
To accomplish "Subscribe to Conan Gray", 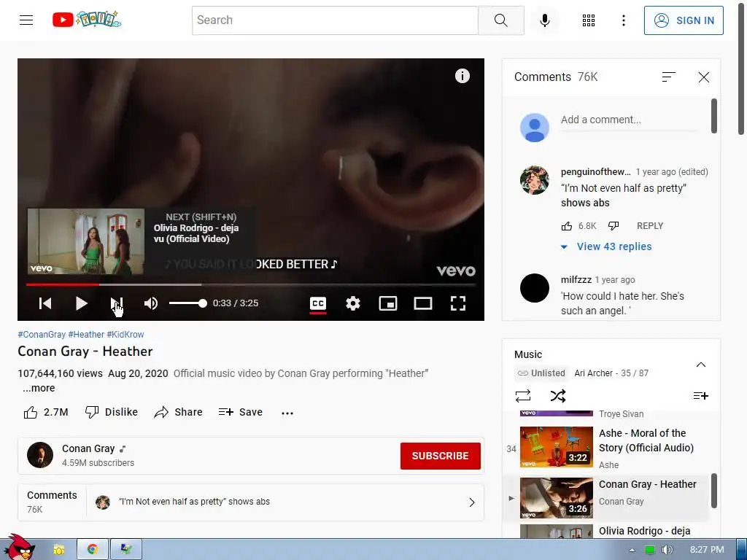I will (440, 456).
